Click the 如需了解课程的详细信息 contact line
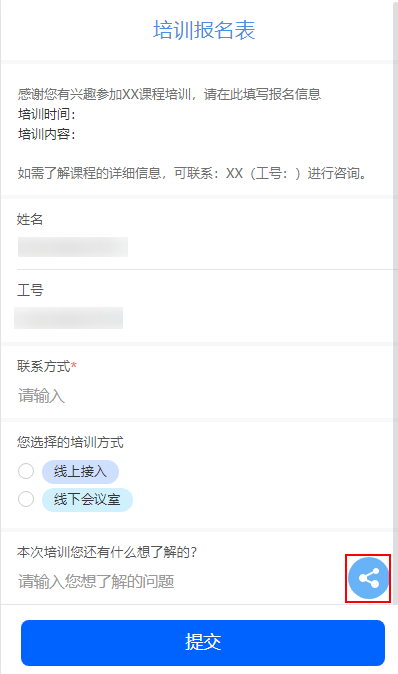 click(192, 173)
